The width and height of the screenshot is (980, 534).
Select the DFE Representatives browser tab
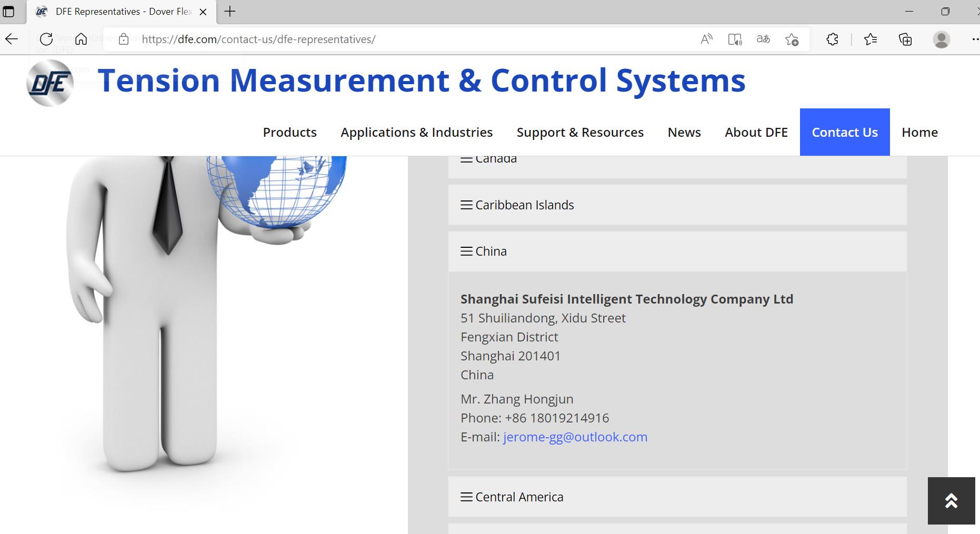(x=122, y=12)
